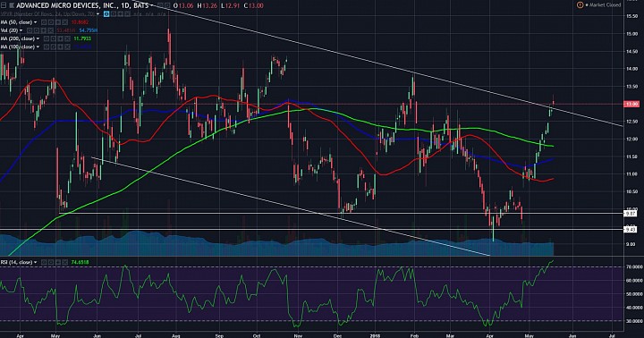The height and width of the screenshot is (338, 644).
Task: Click the 9.87 horizontal line price label
Action: 631,214
